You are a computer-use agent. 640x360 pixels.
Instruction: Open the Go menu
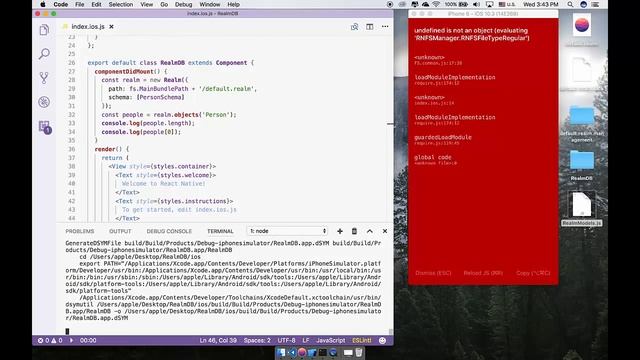tap(164, 4)
